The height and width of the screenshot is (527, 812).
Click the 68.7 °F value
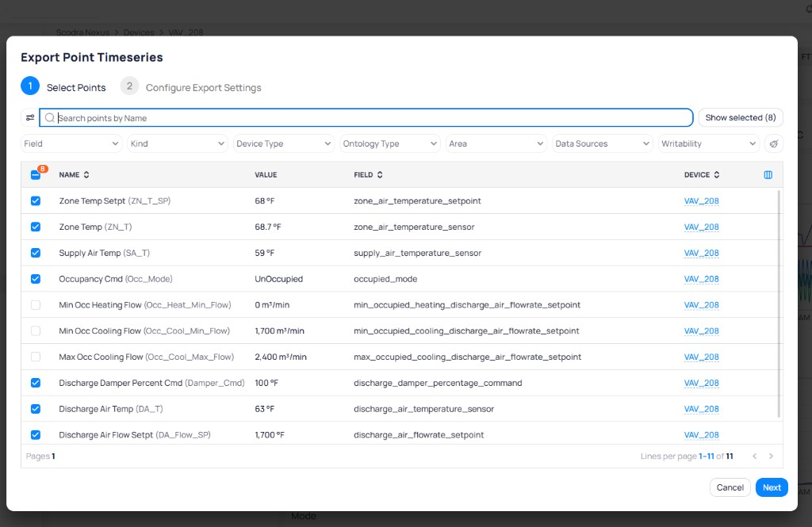(x=268, y=227)
